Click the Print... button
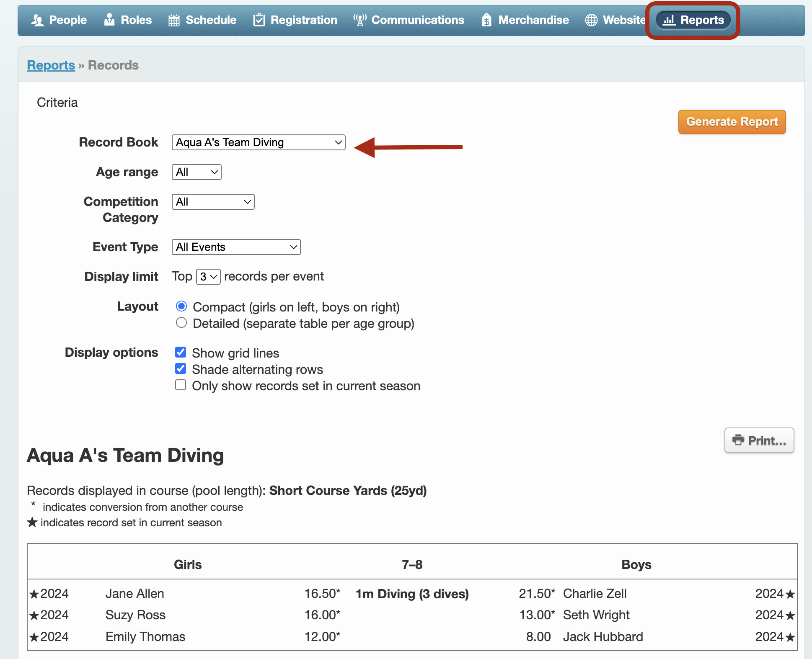812x659 pixels. [x=759, y=440]
